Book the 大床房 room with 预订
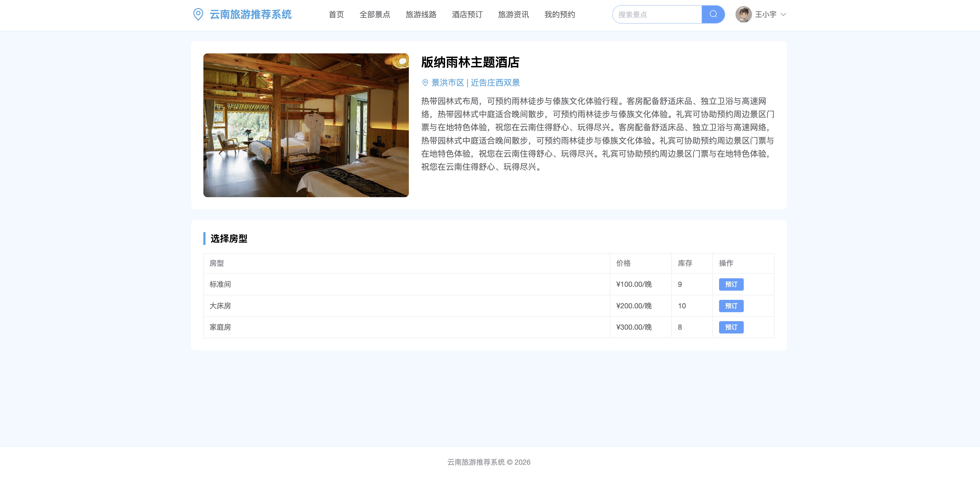The width and height of the screenshot is (980, 477). coord(731,306)
